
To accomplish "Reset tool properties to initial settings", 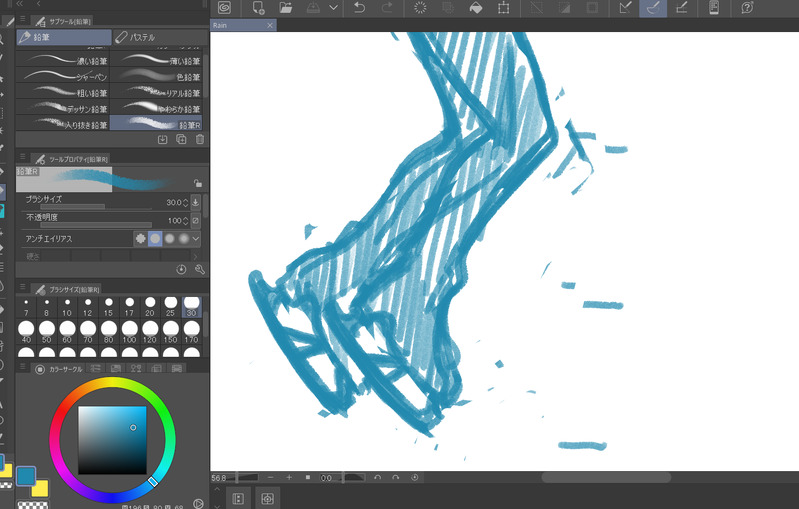I will coord(181,270).
